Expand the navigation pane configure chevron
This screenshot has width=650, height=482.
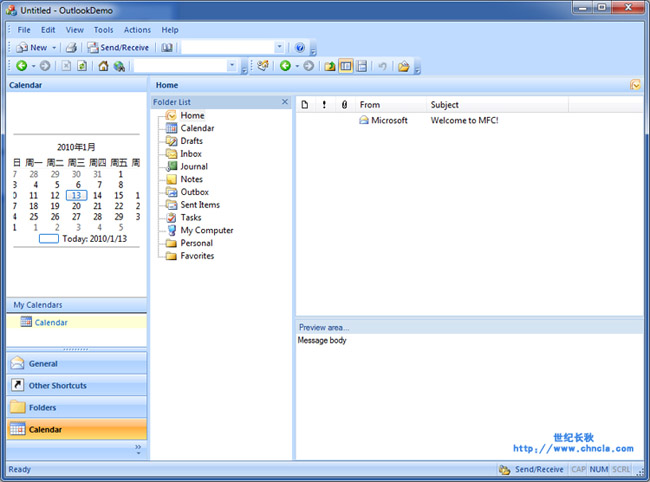click(x=138, y=450)
